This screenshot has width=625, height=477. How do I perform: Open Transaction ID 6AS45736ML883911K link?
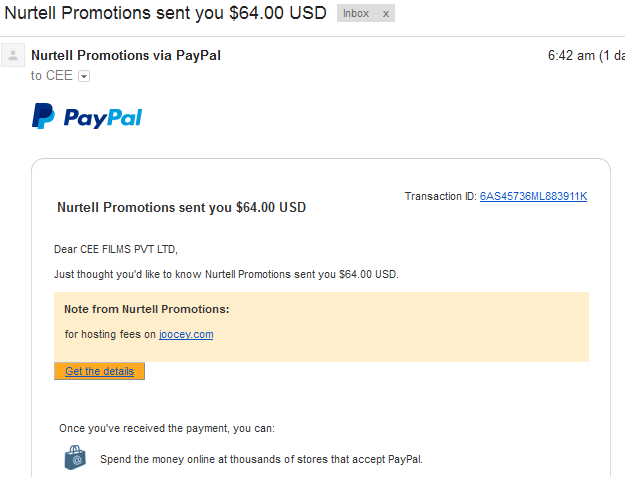coord(533,196)
